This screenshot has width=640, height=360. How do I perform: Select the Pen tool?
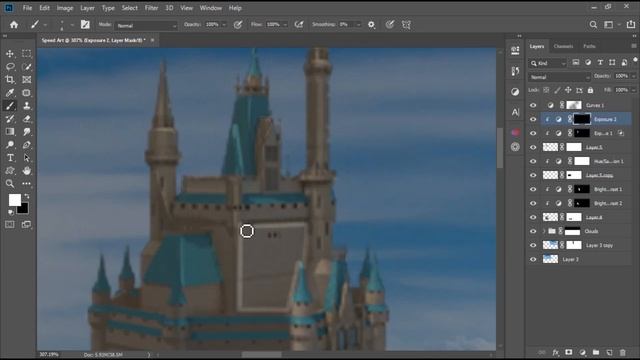tap(27, 144)
